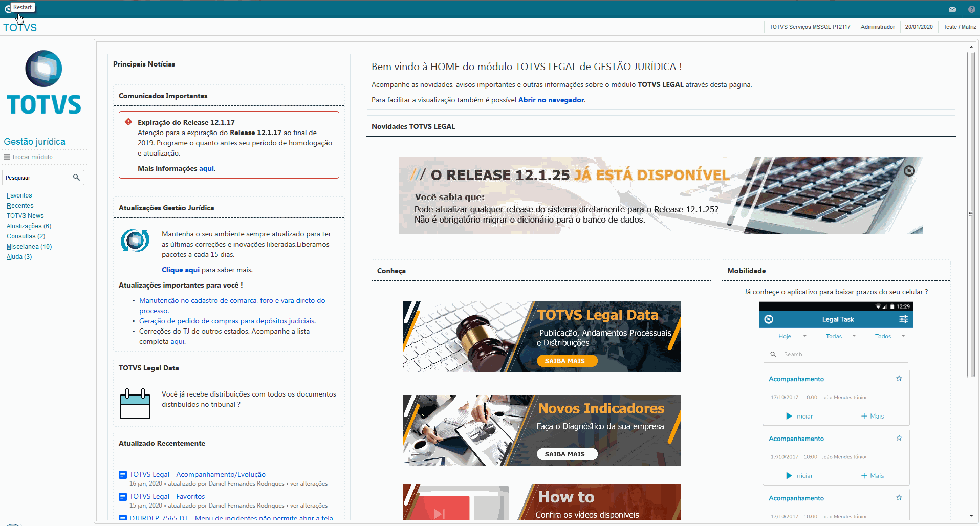Image resolution: width=980 pixels, height=526 pixels.
Task: Expand Consultas (2) menu
Action: [26, 236]
